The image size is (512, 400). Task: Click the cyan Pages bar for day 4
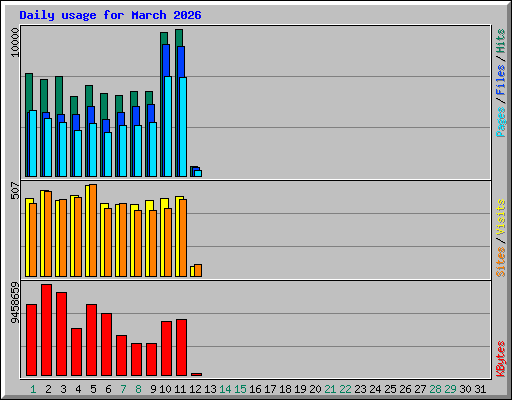click(78, 154)
